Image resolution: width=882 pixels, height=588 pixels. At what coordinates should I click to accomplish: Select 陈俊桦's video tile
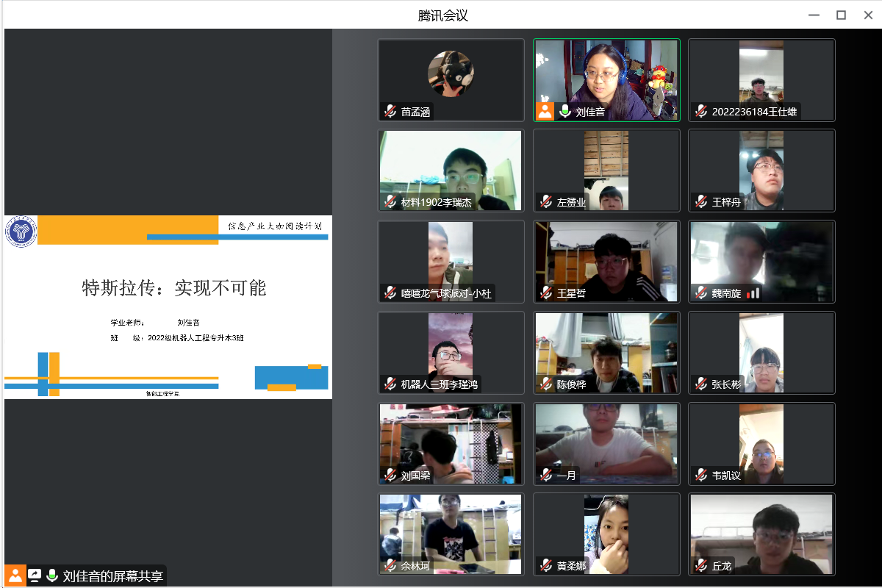click(606, 352)
